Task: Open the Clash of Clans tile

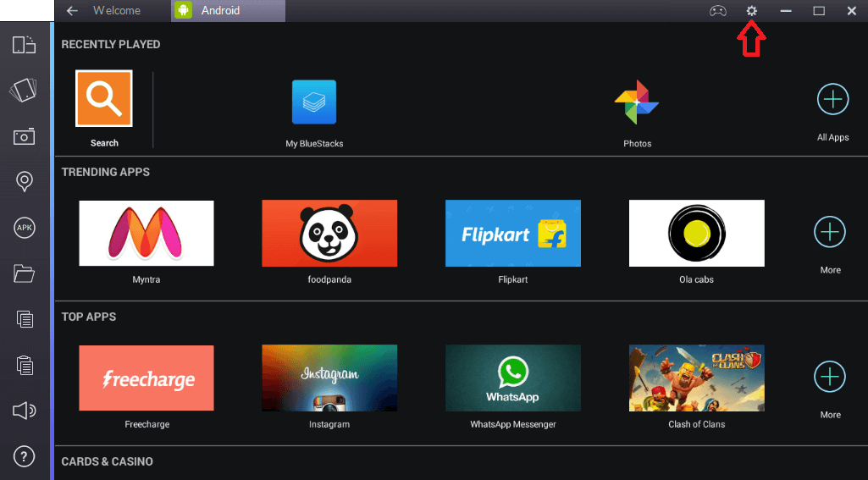Action: point(696,378)
